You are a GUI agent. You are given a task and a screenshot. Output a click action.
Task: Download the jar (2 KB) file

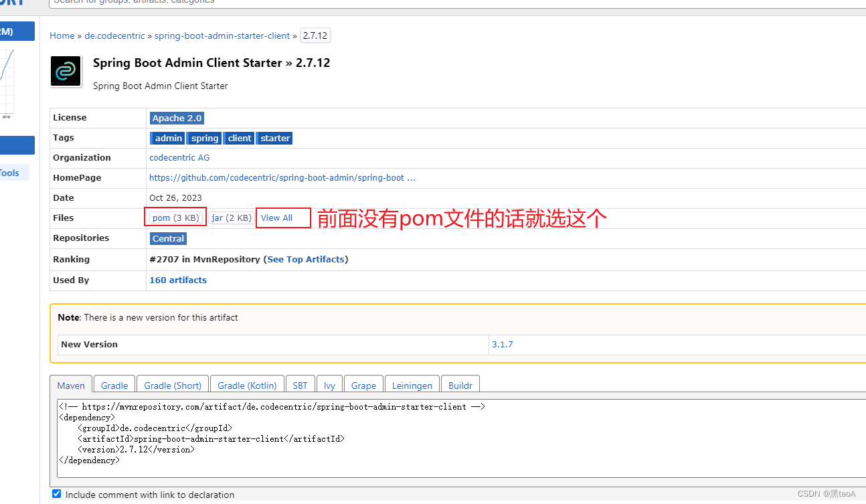click(232, 218)
